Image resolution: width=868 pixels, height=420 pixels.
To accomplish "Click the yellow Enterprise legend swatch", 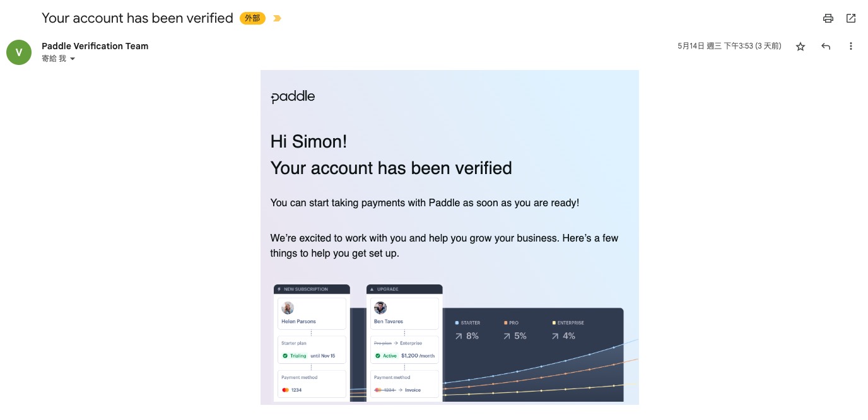I will [x=554, y=323].
